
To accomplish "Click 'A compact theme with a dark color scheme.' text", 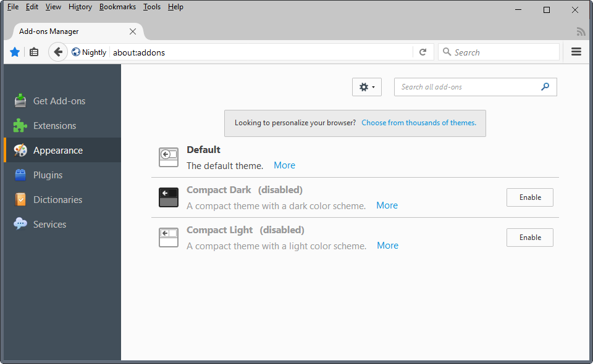I will (276, 206).
